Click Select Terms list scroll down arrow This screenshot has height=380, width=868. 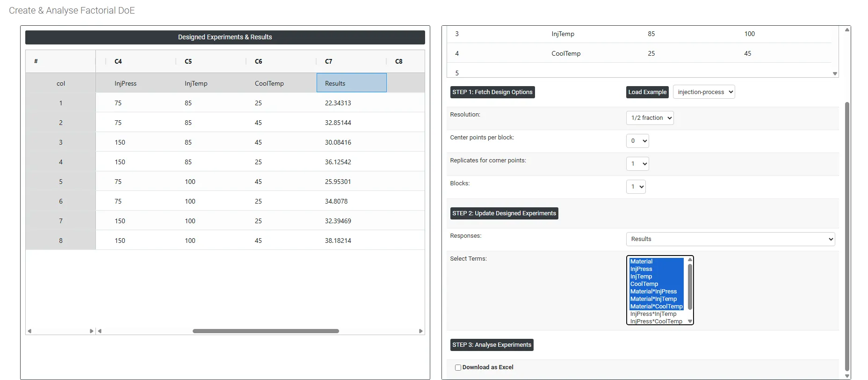690,321
